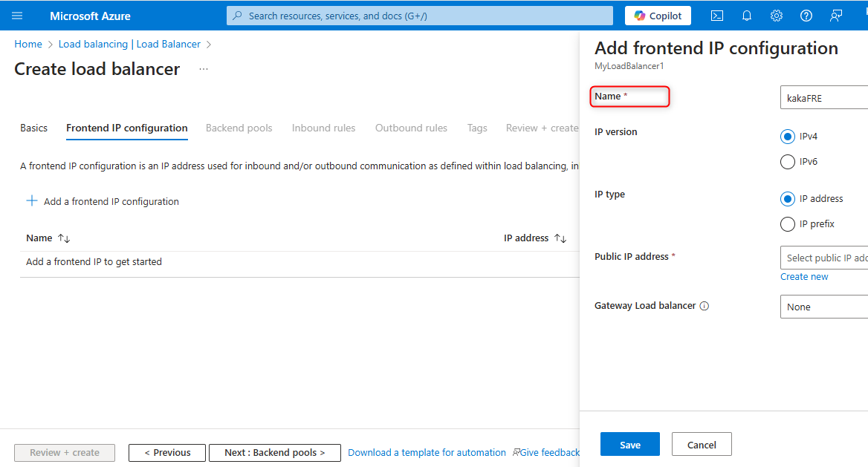Sort by IP address column arrows

[x=560, y=238]
